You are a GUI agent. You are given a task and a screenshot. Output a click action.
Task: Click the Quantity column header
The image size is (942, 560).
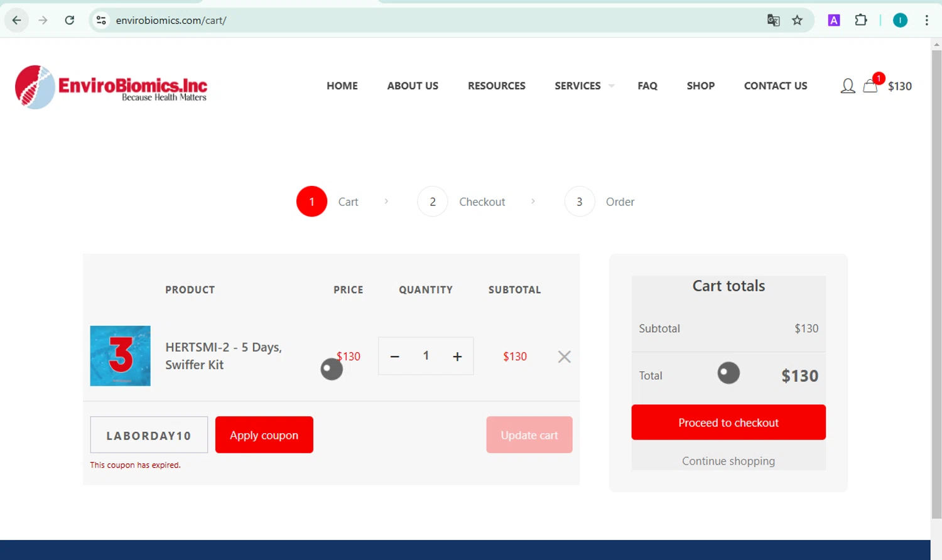coord(426,290)
